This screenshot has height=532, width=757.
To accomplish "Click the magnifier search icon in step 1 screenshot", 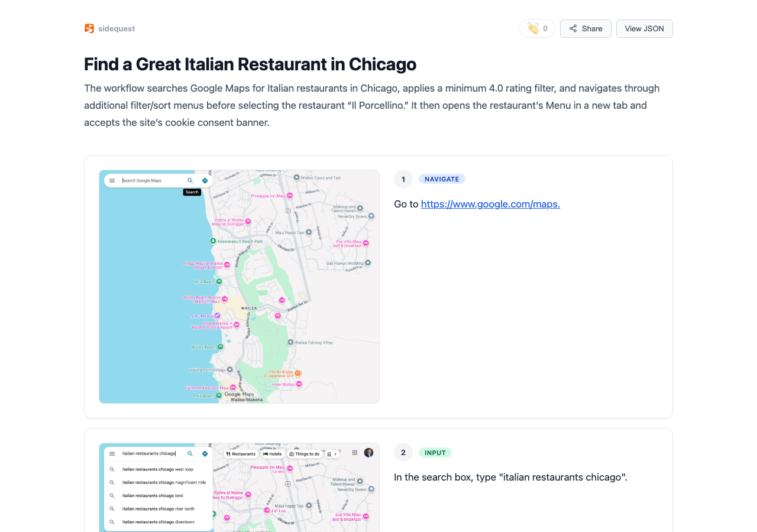I will coord(190,181).
